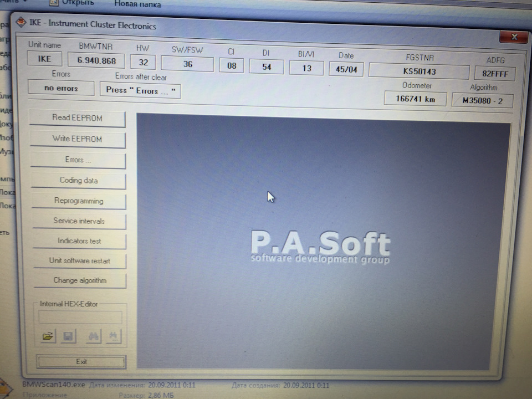Select BI/VI value 13
532x399 pixels.
click(306, 68)
